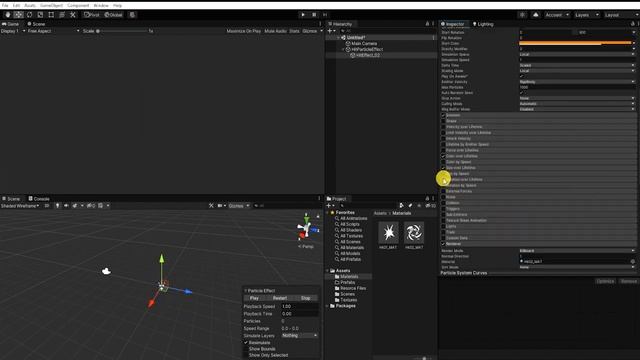640x360 pixels.
Task: Open the Layout dropdown
Action: point(620,15)
